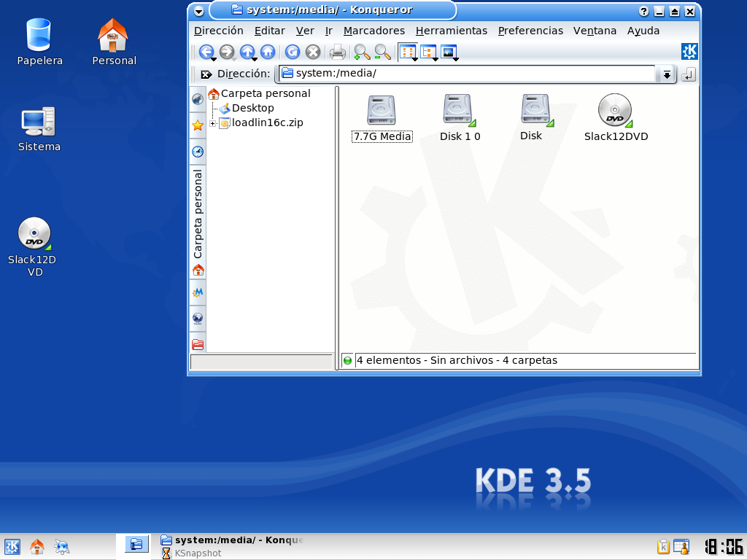This screenshot has height=560, width=747.
Task: Open the top sidebar tab (metal globe)
Action: pos(198,99)
